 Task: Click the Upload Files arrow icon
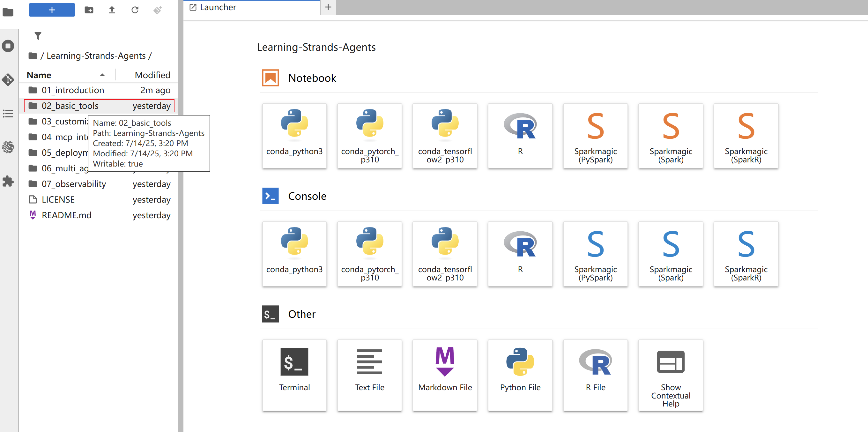pyautogui.click(x=112, y=10)
